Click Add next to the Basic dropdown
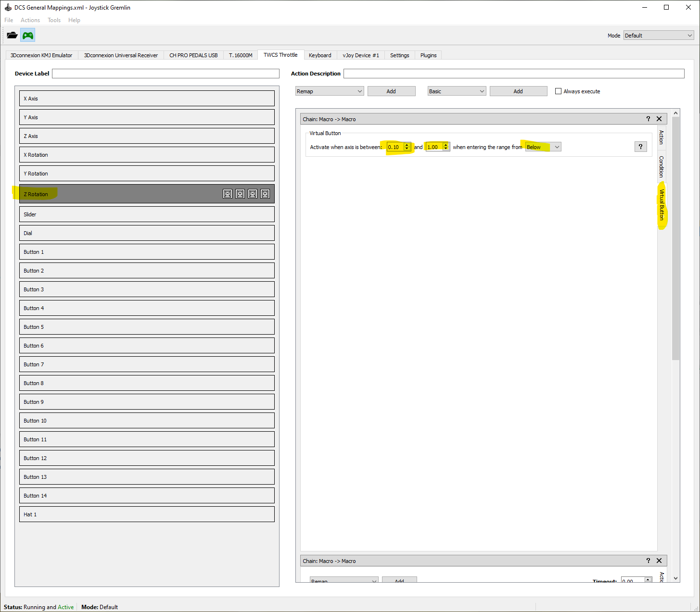Viewport: 700px width, 612px height. coord(518,91)
